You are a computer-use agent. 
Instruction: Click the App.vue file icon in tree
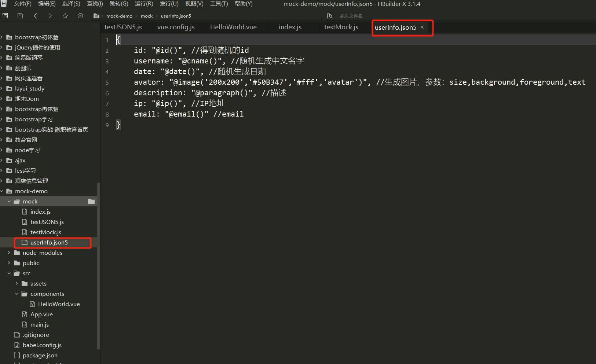[x=25, y=314]
